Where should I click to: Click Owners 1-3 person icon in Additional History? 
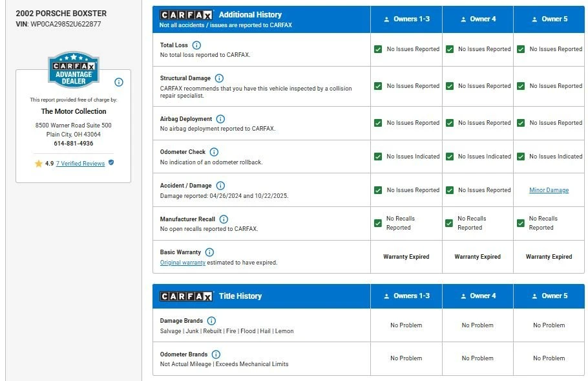[x=386, y=19]
